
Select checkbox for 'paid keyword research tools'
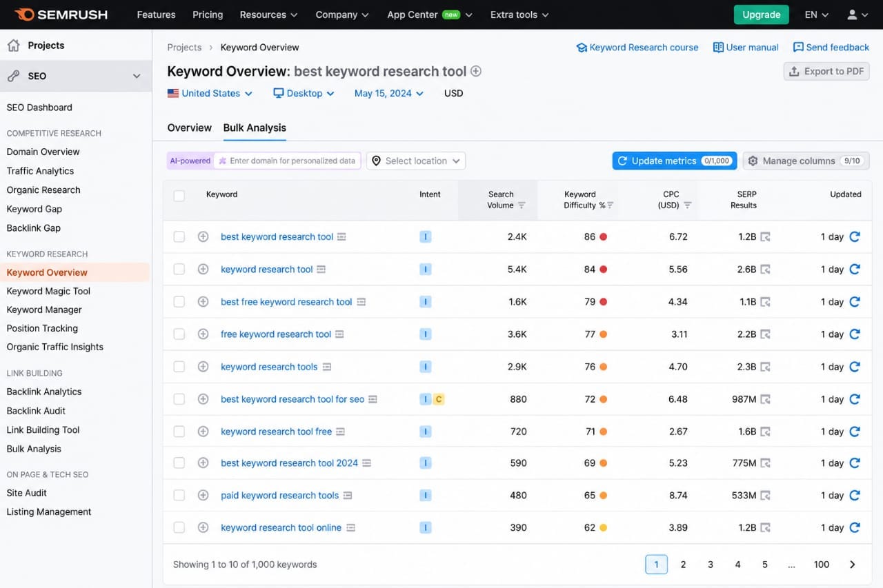tap(179, 496)
